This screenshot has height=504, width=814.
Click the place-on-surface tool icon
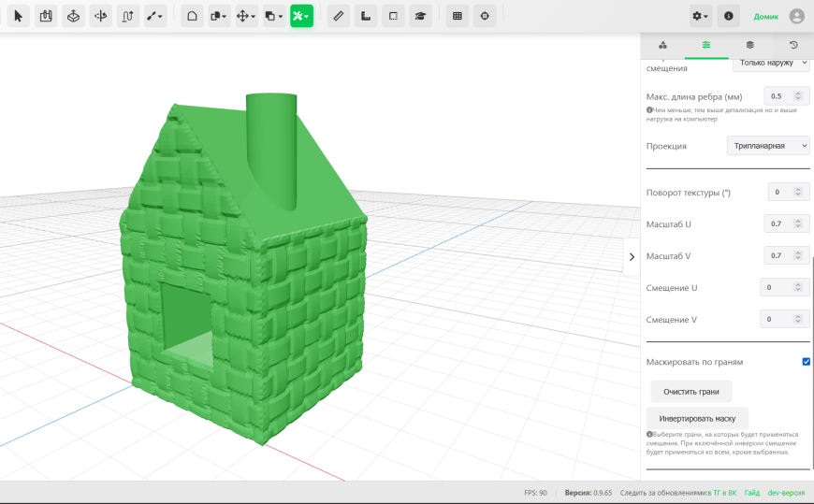pyautogui.click(x=73, y=16)
